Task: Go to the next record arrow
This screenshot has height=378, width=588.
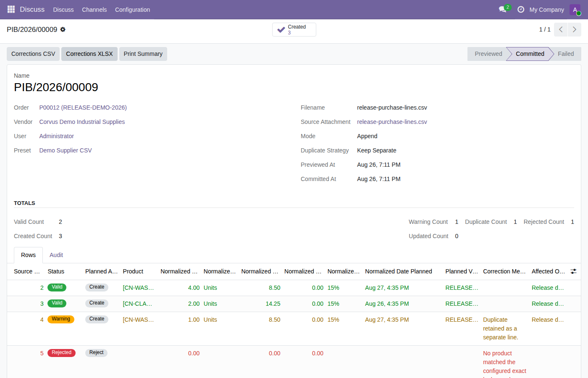Action: [575, 29]
